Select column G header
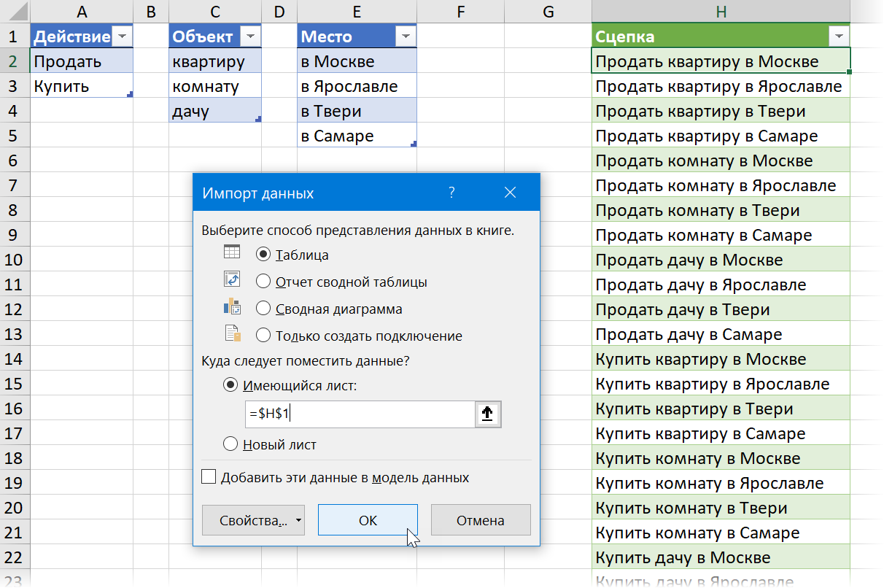The image size is (884, 588). pyautogui.click(x=548, y=11)
